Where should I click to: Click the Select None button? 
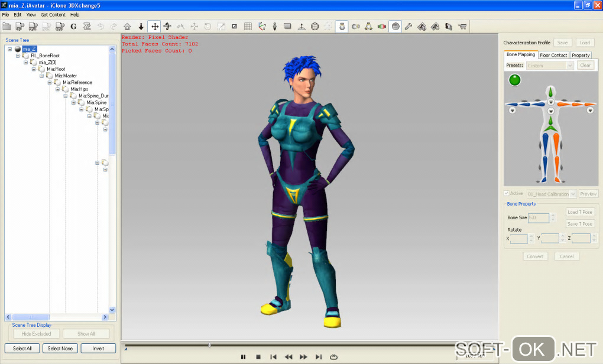(x=60, y=348)
